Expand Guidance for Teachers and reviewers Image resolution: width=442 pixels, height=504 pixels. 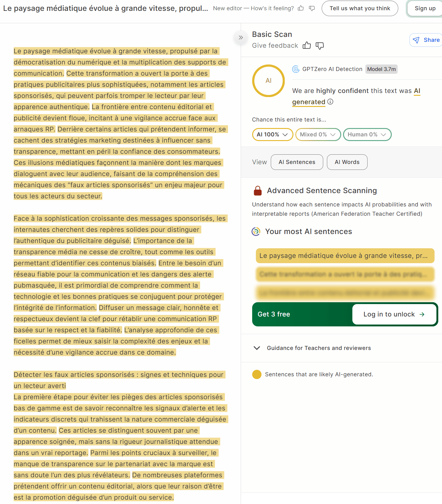pos(312,348)
